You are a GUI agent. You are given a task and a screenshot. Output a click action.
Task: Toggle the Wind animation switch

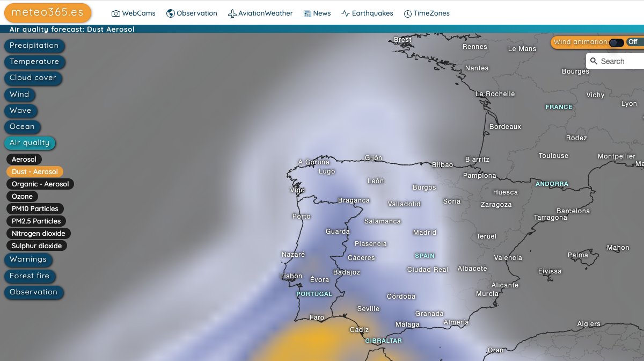click(x=617, y=42)
